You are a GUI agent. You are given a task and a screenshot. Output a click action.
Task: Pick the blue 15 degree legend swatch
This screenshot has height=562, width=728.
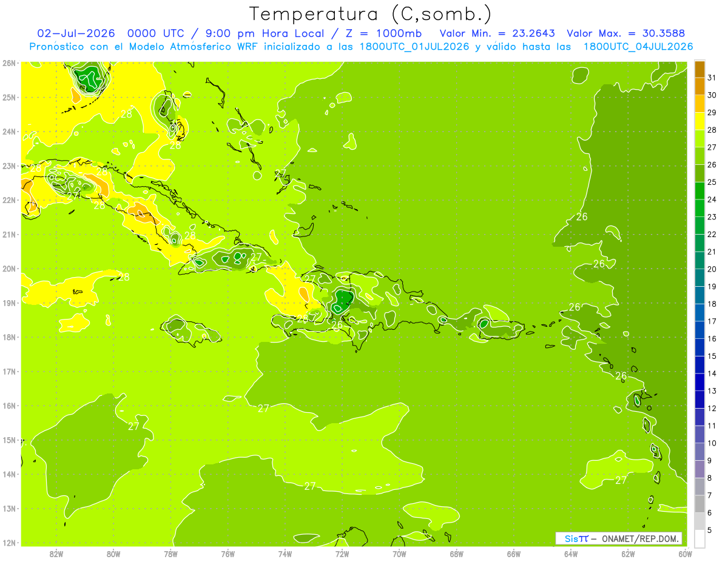[699, 347]
